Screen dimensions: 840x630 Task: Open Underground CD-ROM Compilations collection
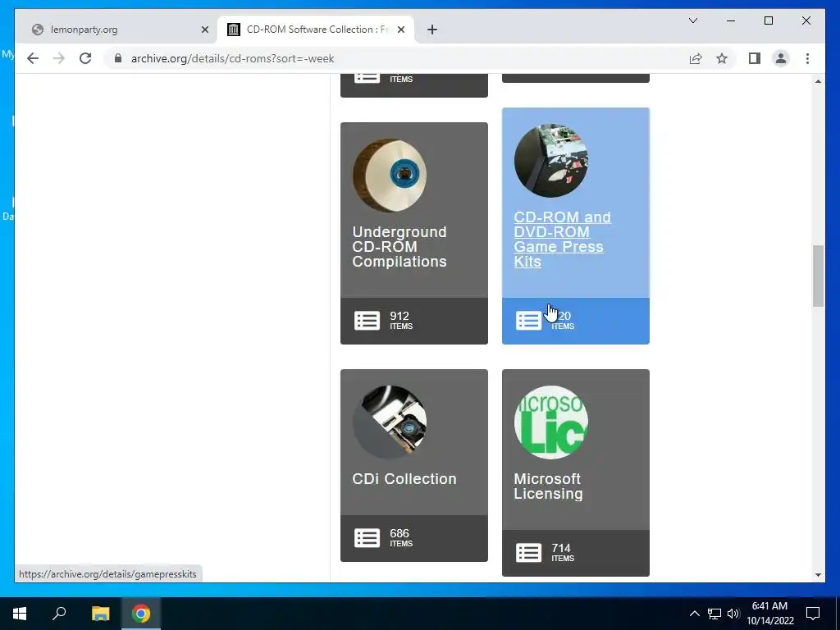pyautogui.click(x=399, y=246)
